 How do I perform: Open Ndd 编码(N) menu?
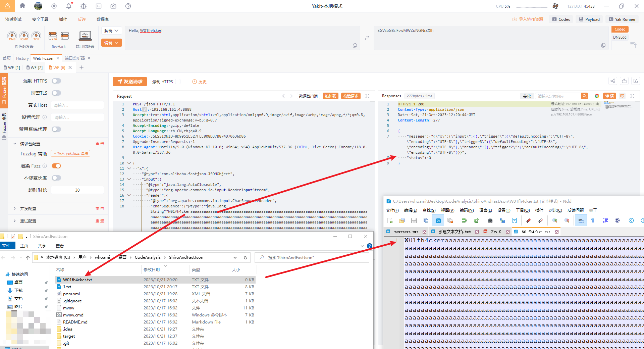pos(467,210)
